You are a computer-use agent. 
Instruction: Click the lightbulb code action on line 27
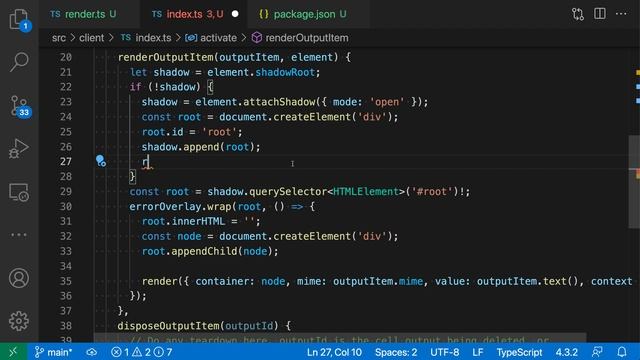pyautogui.click(x=100, y=161)
